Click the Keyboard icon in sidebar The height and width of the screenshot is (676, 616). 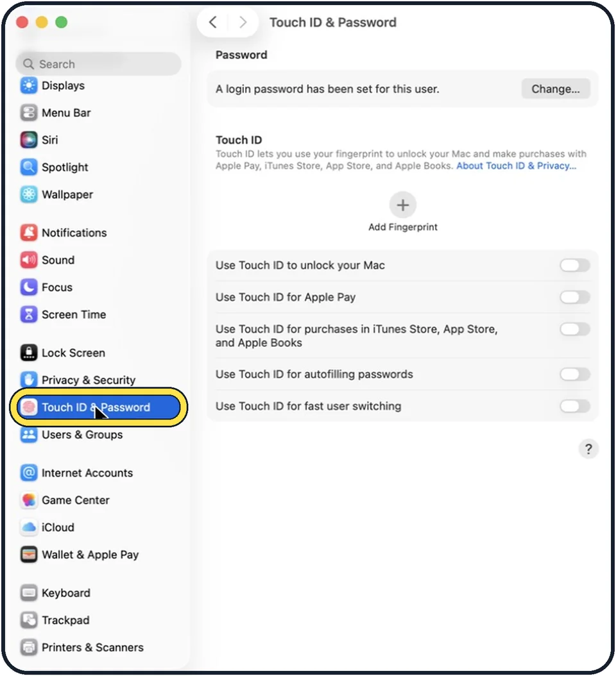click(x=29, y=593)
